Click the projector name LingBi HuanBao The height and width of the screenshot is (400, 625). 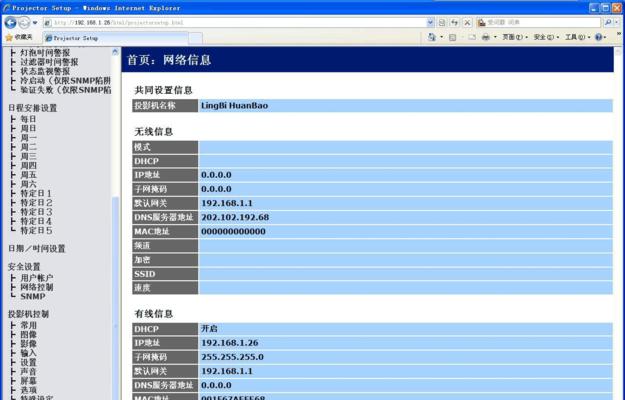[x=234, y=106]
